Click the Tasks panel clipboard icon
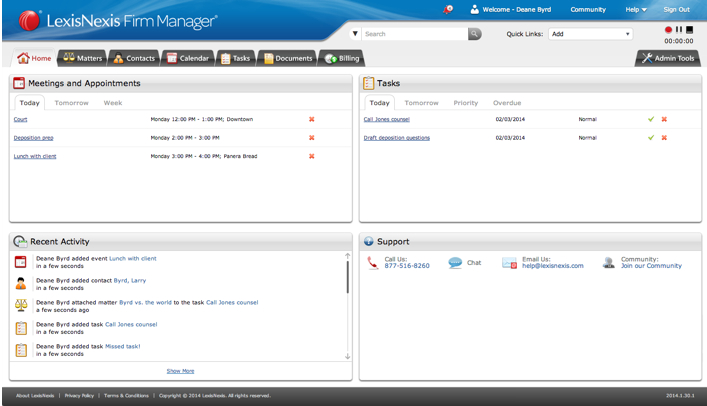 [x=368, y=83]
